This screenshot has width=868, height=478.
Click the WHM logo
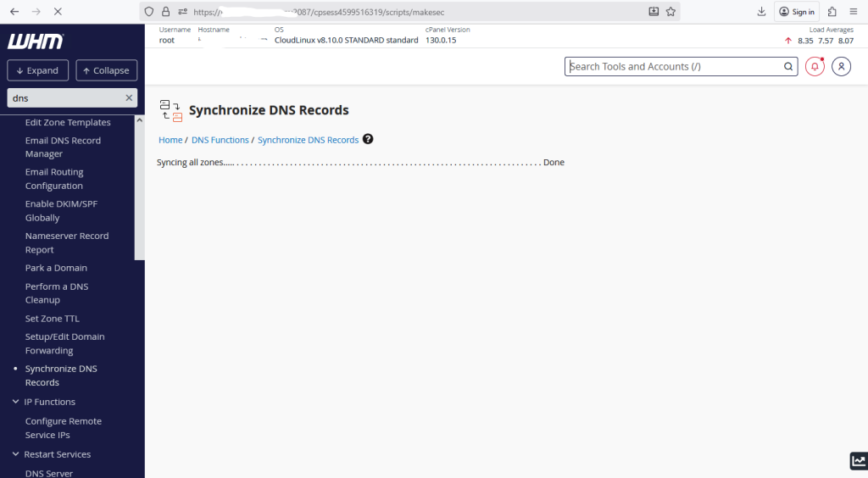tap(35, 42)
